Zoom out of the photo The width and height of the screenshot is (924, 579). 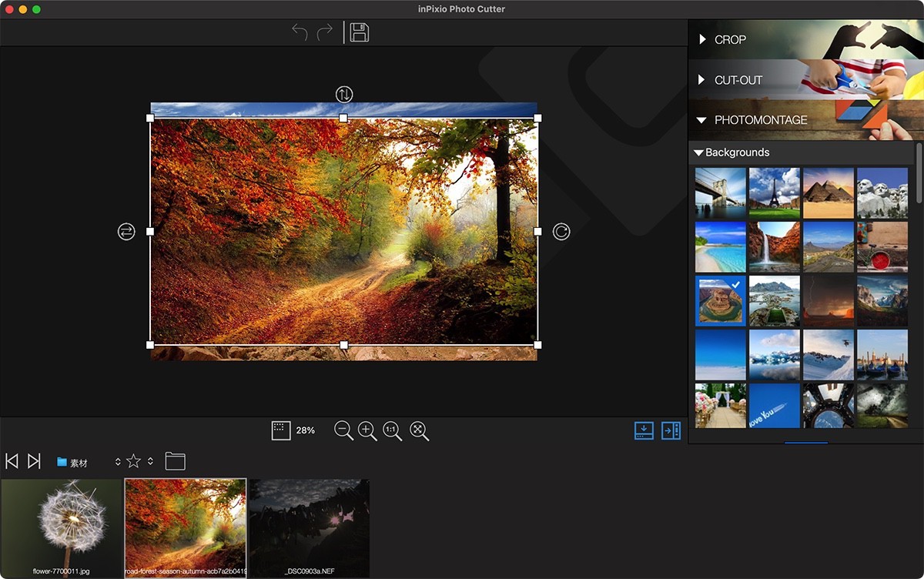pos(344,430)
